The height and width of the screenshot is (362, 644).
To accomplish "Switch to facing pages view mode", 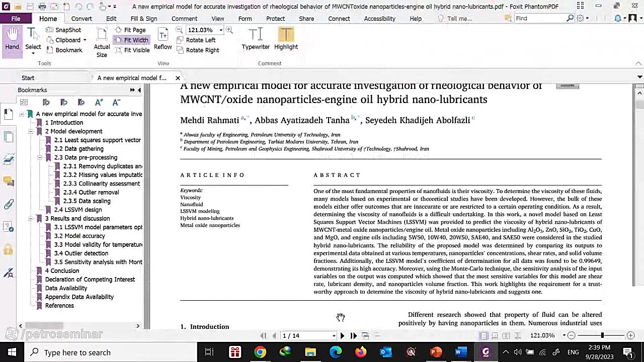I will tap(506, 335).
